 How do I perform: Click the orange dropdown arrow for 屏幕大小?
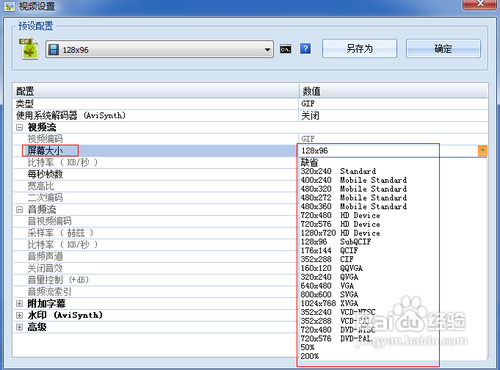pos(482,151)
